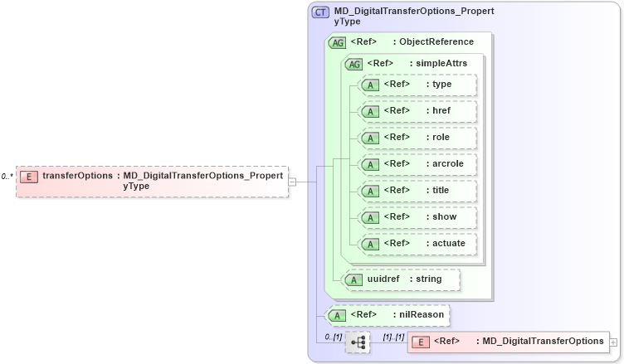Click the A icon of arcrole attribute

pos(370,164)
